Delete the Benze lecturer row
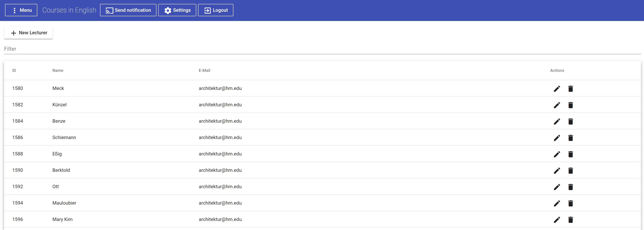 (x=570, y=121)
